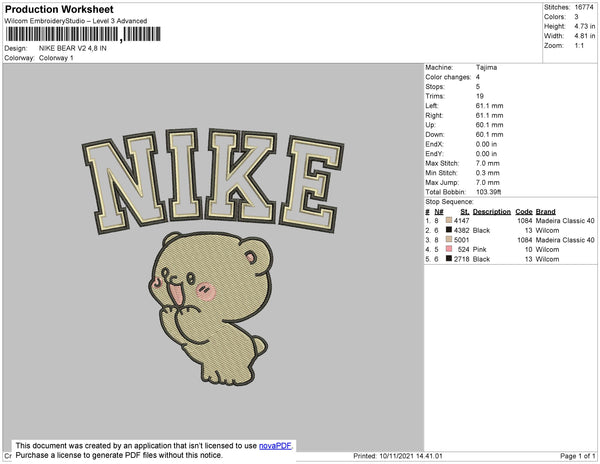Viewport: 600px width, 464px height.
Task: Click the width value '4.81 in'
Action: tap(585, 36)
